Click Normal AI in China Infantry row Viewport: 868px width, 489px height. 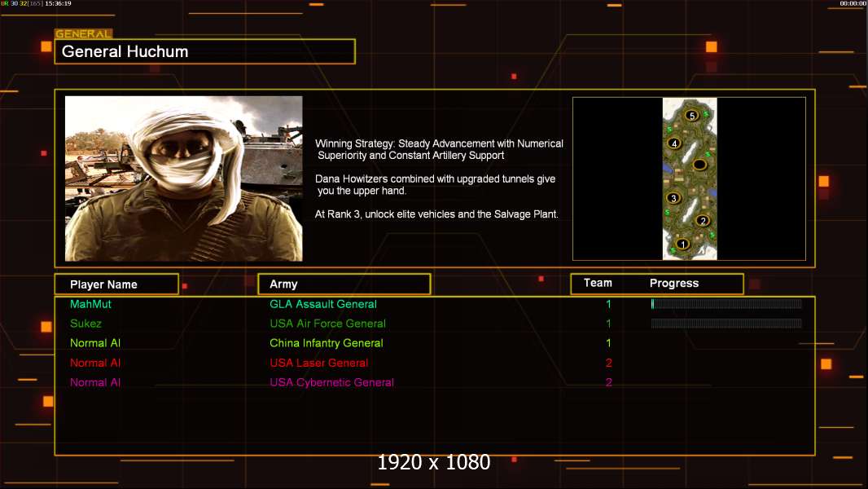click(x=95, y=343)
